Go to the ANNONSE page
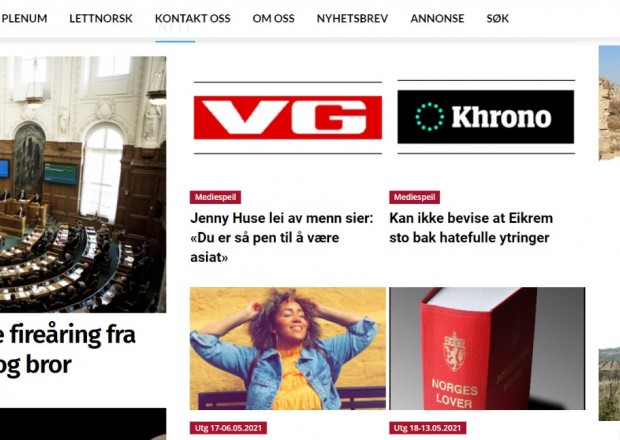The height and width of the screenshot is (440, 620). tap(437, 19)
